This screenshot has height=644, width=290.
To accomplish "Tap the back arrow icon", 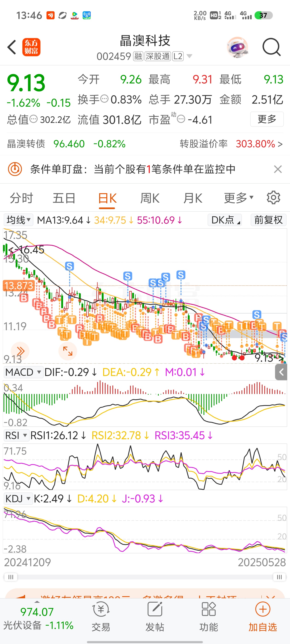I will tap(12, 47).
